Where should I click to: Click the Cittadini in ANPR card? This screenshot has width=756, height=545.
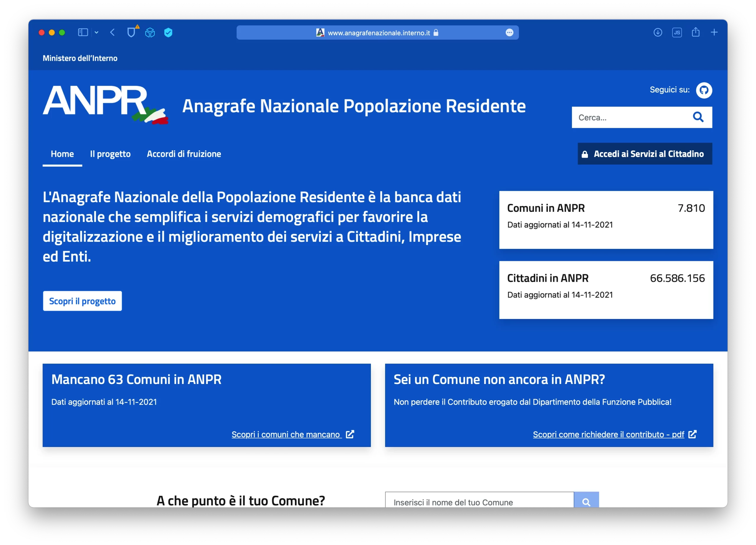pyautogui.click(x=606, y=290)
